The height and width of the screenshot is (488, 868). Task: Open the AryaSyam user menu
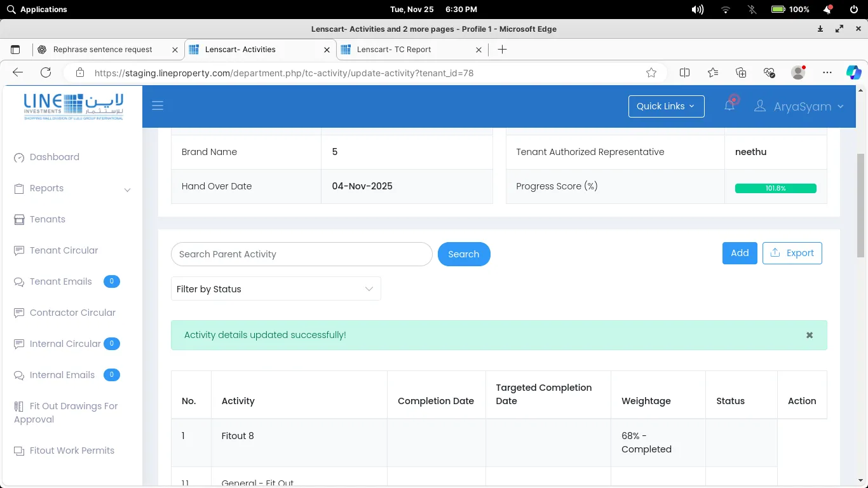(x=799, y=106)
